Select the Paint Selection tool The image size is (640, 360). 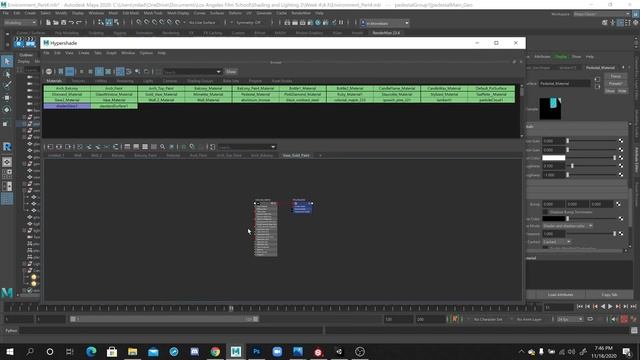click(7, 85)
